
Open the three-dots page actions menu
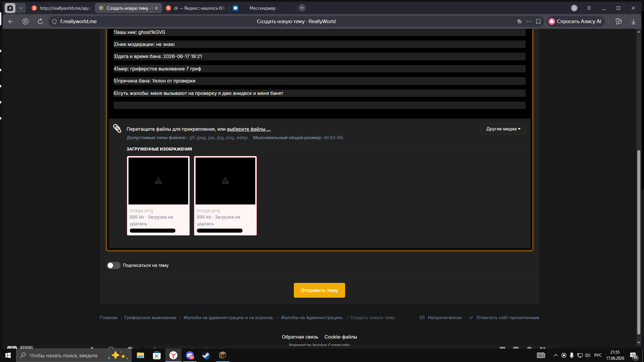pyautogui.click(x=529, y=21)
